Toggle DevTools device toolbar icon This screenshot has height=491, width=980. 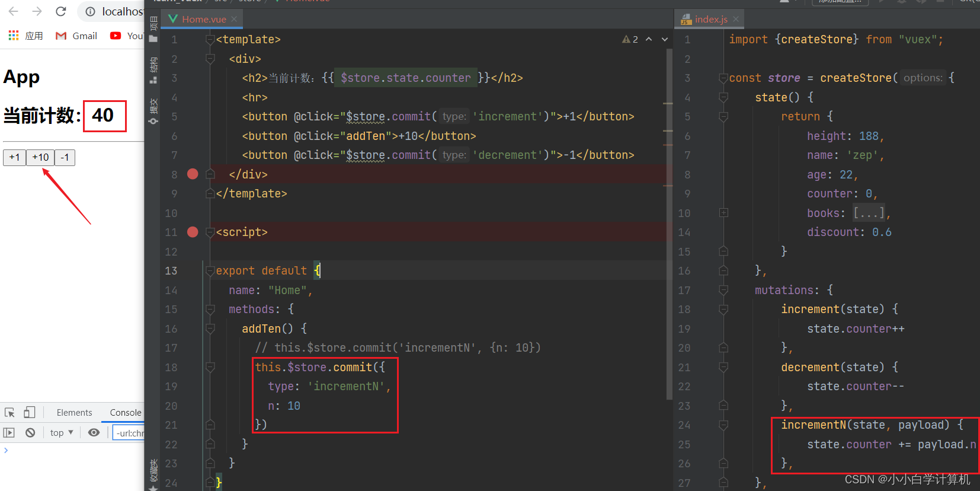(30, 412)
